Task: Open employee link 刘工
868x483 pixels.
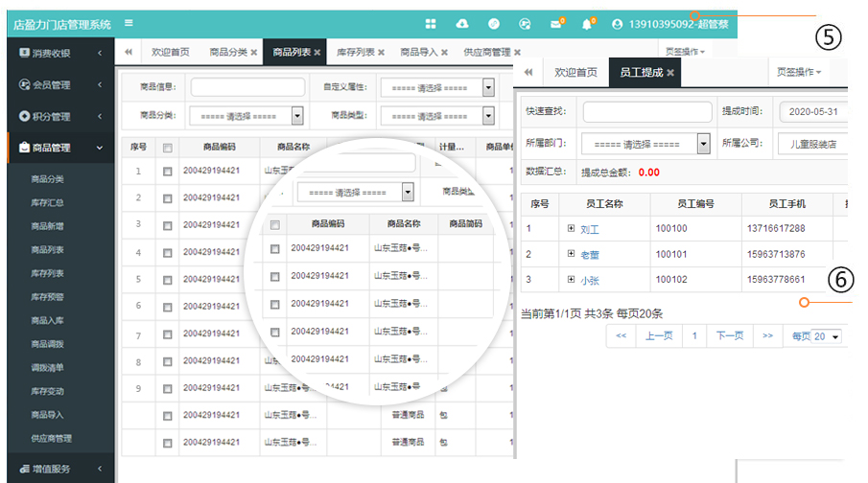Action: 590,229
